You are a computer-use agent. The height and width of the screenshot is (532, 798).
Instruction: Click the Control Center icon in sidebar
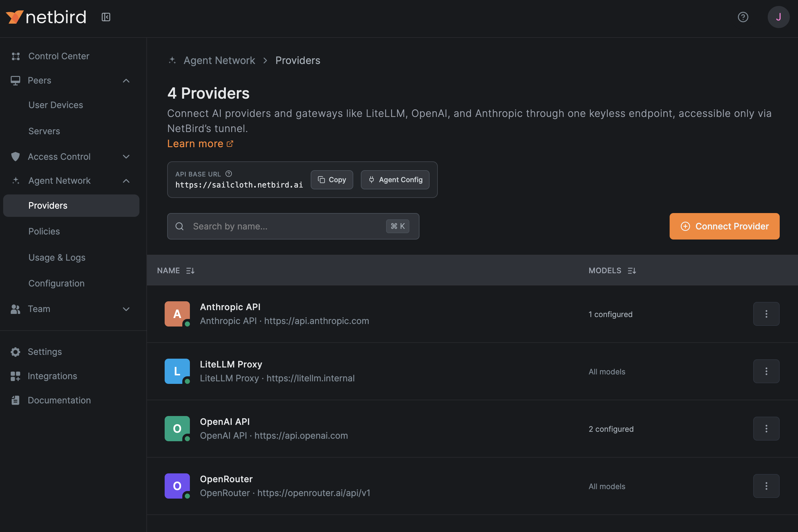point(16,56)
